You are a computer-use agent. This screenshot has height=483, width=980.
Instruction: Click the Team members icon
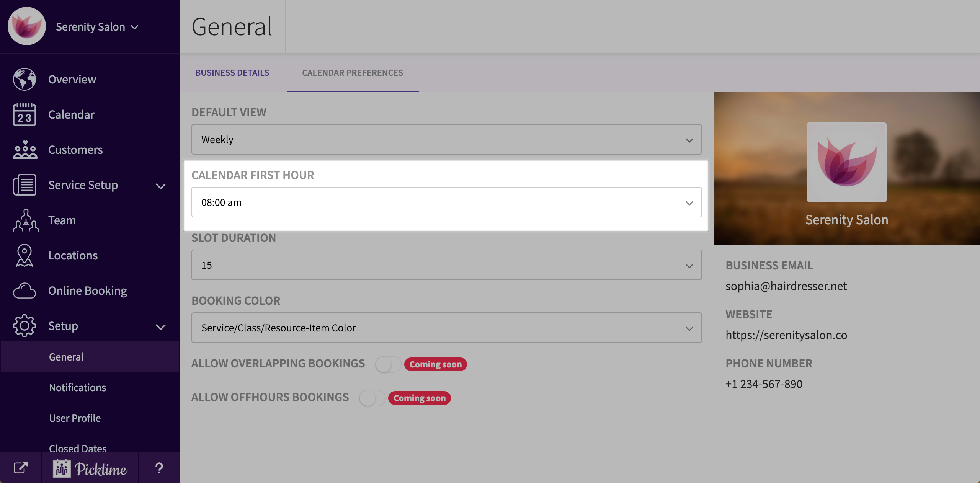[x=25, y=220]
